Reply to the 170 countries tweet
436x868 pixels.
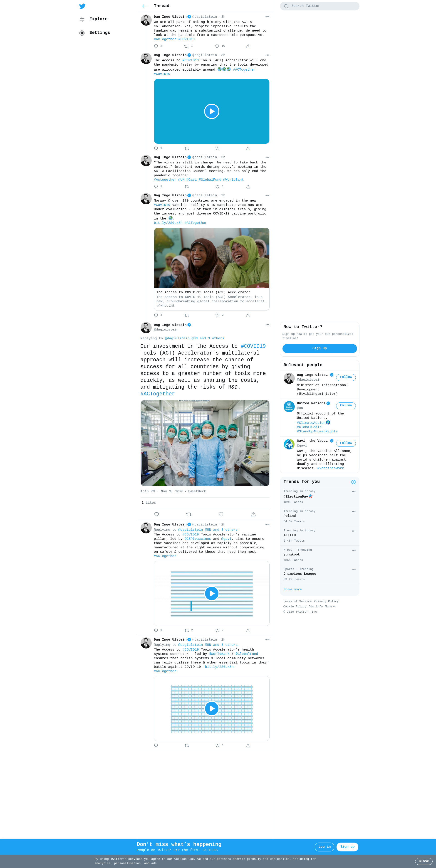click(156, 315)
